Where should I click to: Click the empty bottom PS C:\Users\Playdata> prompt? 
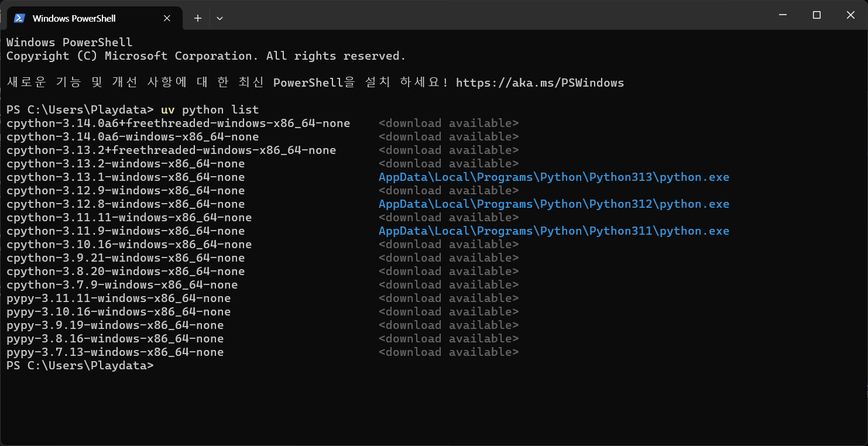coord(80,365)
